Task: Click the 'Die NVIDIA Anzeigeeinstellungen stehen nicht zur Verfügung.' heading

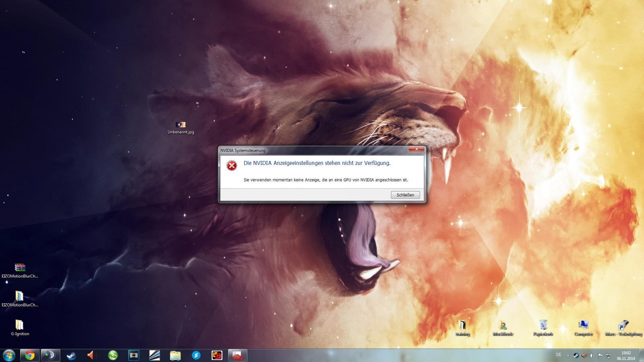Action: (x=317, y=163)
